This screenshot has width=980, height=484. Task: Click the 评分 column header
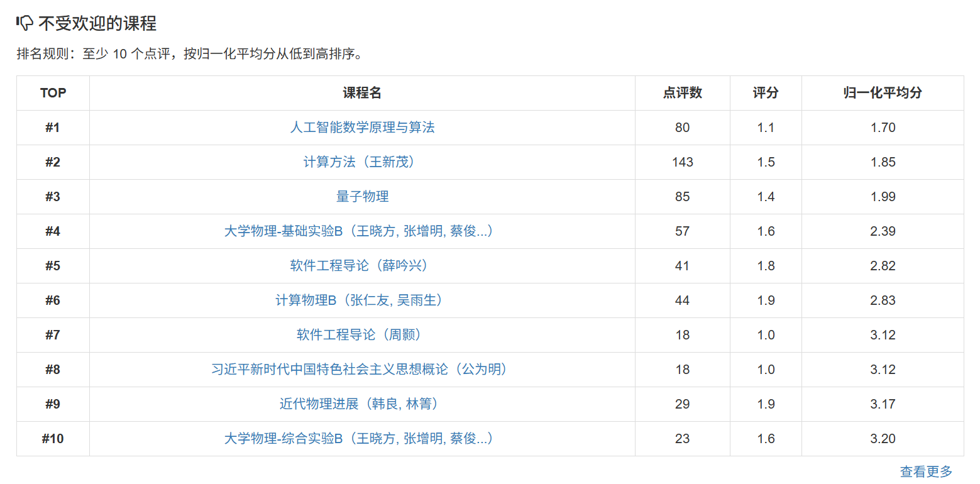pos(766,93)
